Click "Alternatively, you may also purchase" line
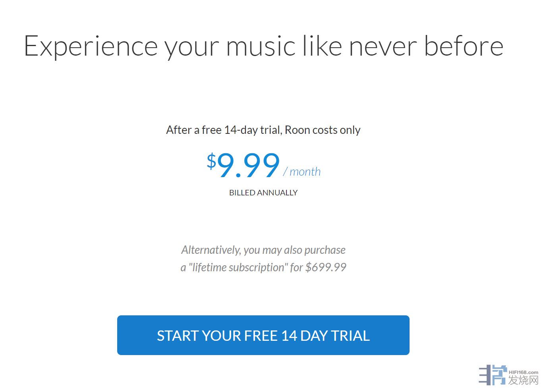Screen dimensions: 549x392 point(263,250)
